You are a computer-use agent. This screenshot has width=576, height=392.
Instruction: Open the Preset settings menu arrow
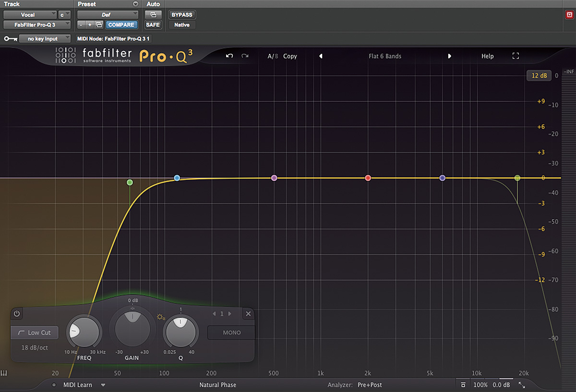pyautogui.click(x=135, y=4)
